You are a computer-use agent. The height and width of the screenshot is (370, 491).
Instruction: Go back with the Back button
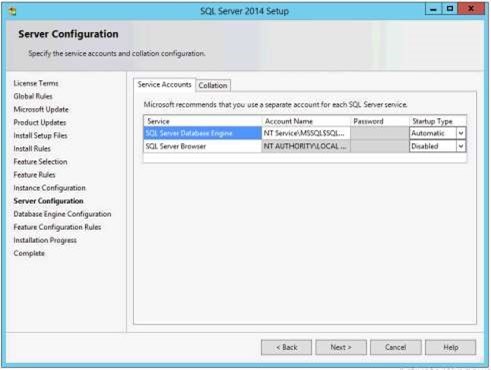pos(287,347)
